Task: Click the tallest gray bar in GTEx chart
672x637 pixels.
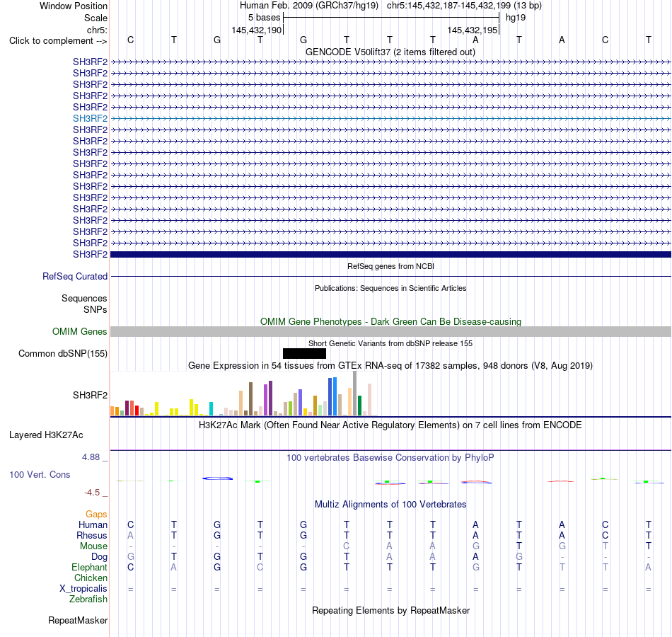Action: pos(355,394)
